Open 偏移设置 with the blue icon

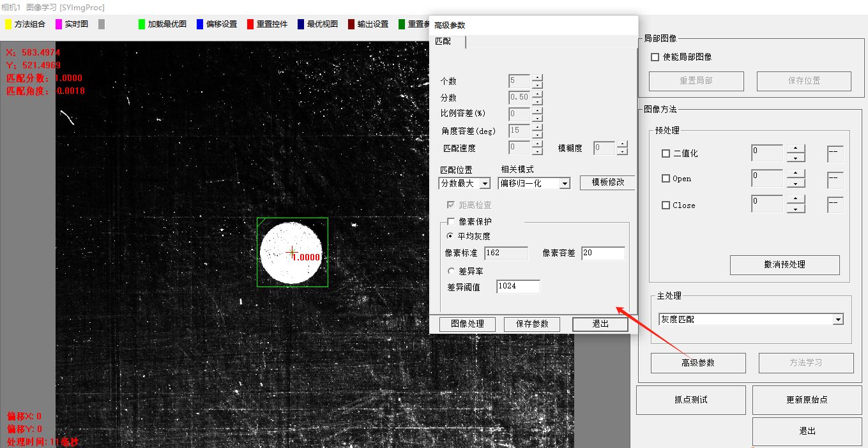(x=217, y=24)
